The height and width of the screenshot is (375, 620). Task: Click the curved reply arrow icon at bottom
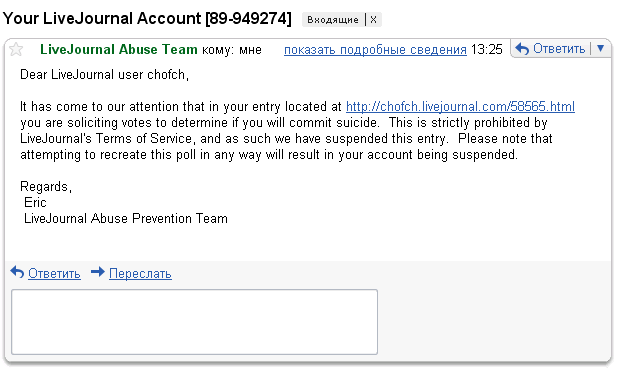click(17, 272)
